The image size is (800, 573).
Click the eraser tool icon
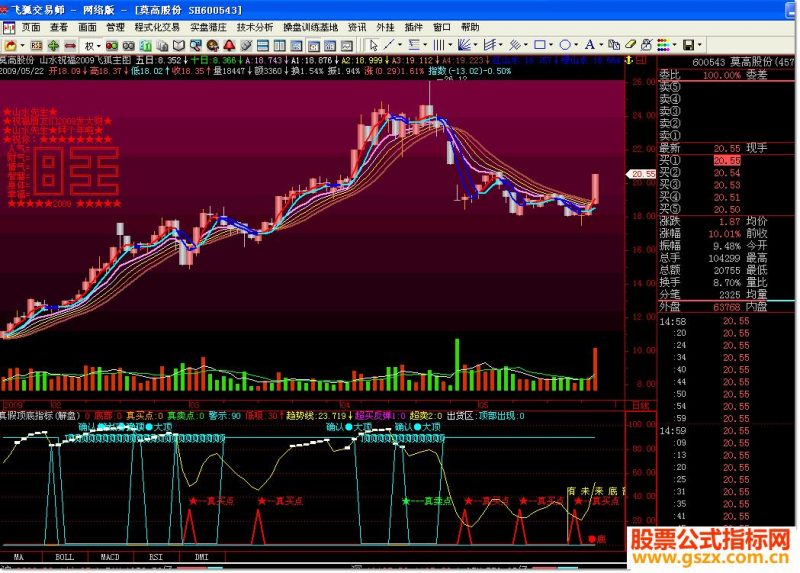[631, 45]
